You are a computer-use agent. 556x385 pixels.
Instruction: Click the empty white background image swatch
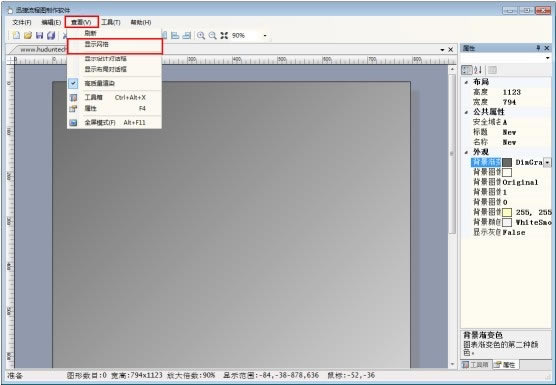507,172
